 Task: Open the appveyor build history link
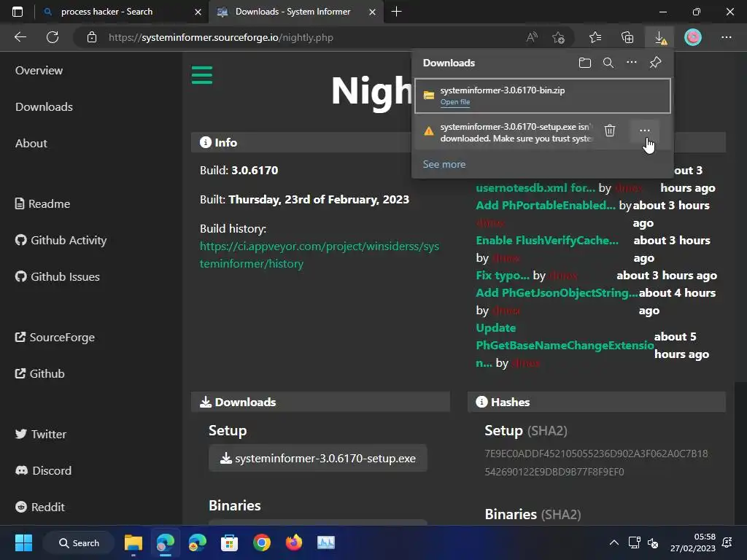click(x=320, y=254)
